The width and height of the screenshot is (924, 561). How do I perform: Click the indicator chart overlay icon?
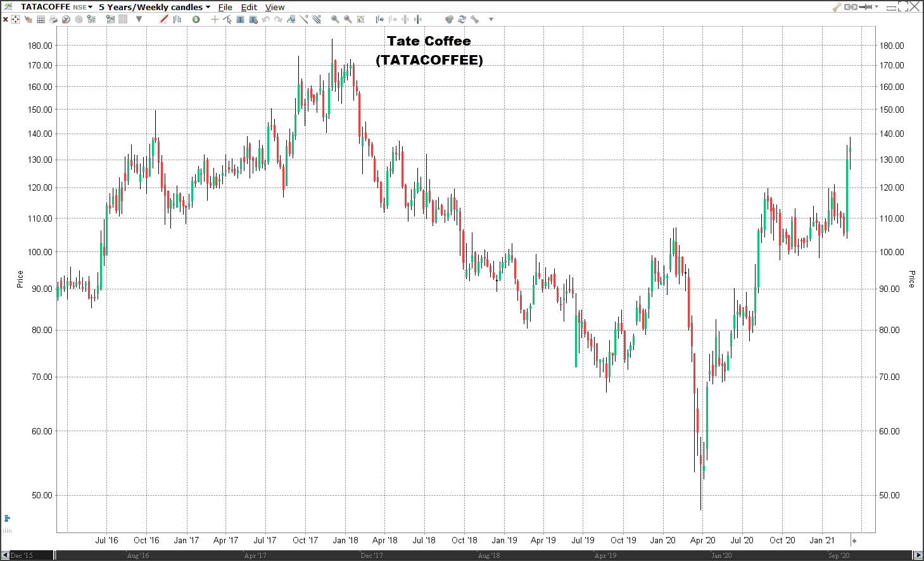pyautogui.click(x=291, y=19)
